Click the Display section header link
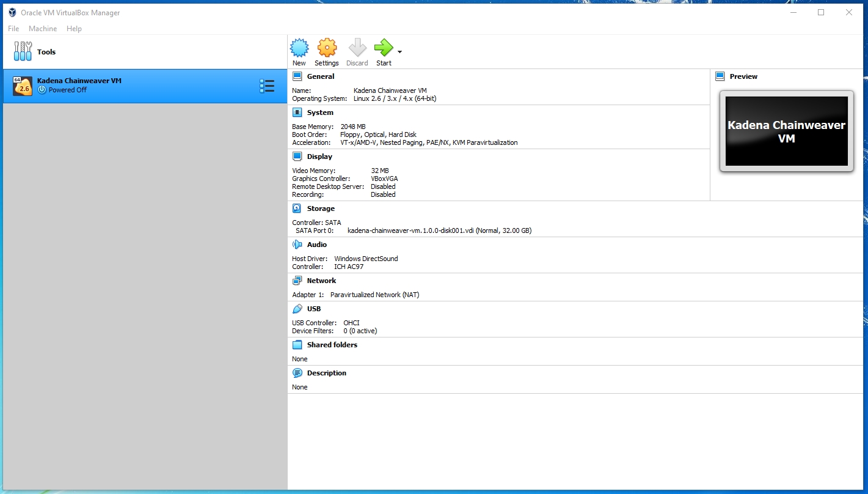 [319, 157]
